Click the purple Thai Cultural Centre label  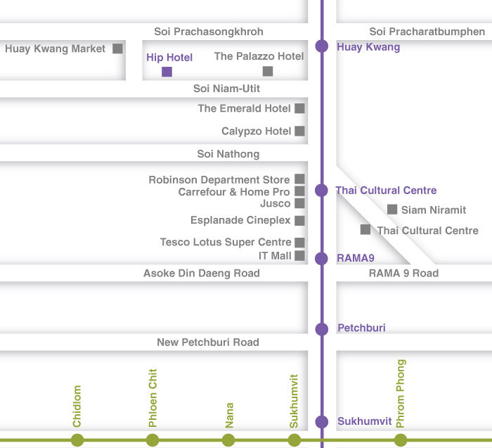pyautogui.click(x=386, y=191)
